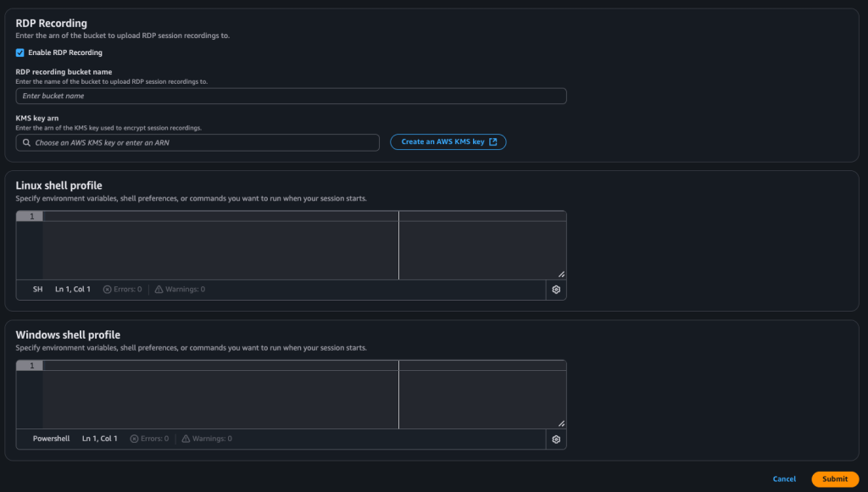Click the Cancel link

pos(784,479)
